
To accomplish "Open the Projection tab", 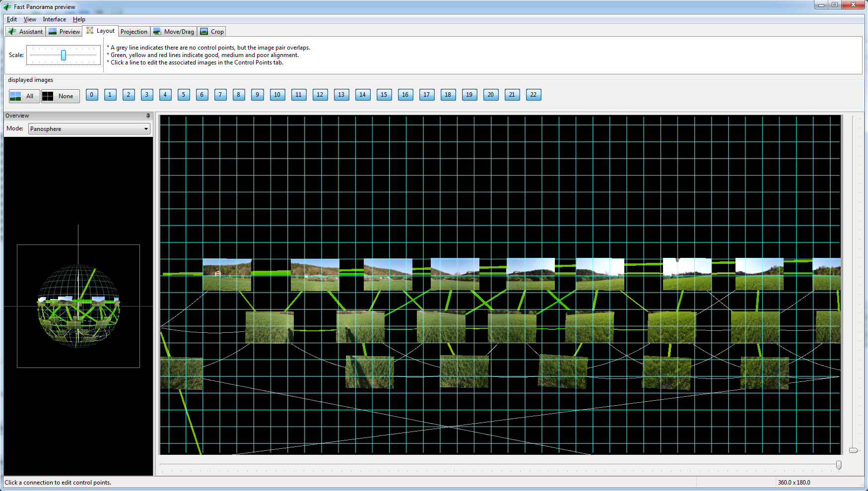I will (x=134, y=32).
